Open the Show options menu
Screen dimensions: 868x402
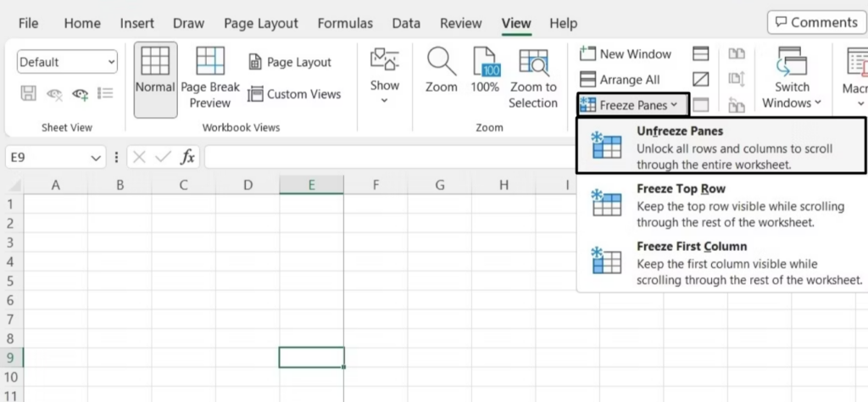click(385, 76)
